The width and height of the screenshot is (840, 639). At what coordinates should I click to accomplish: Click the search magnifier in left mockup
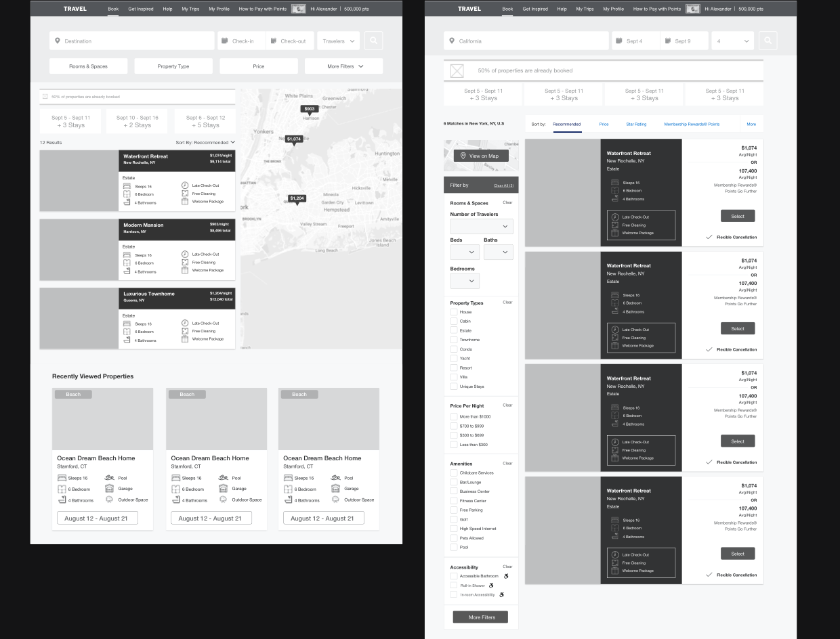click(x=373, y=41)
